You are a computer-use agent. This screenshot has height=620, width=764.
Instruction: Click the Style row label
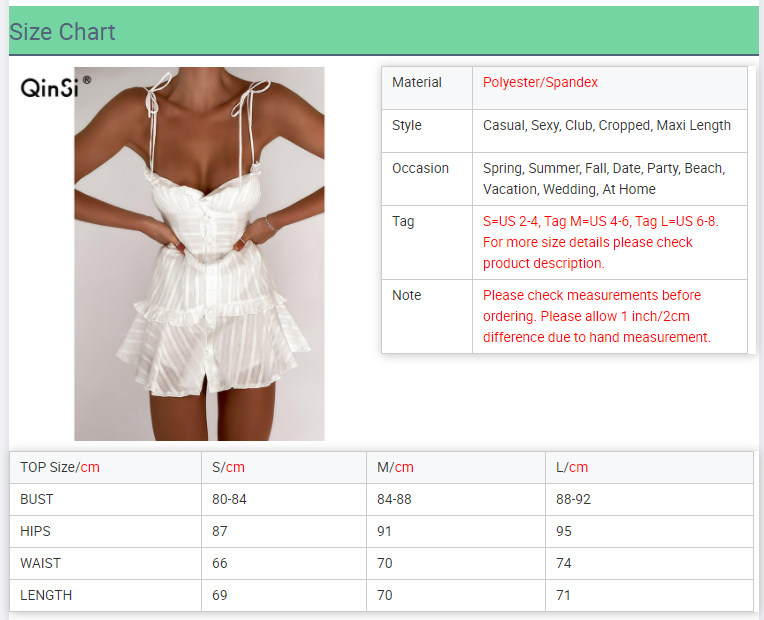click(407, 126)
